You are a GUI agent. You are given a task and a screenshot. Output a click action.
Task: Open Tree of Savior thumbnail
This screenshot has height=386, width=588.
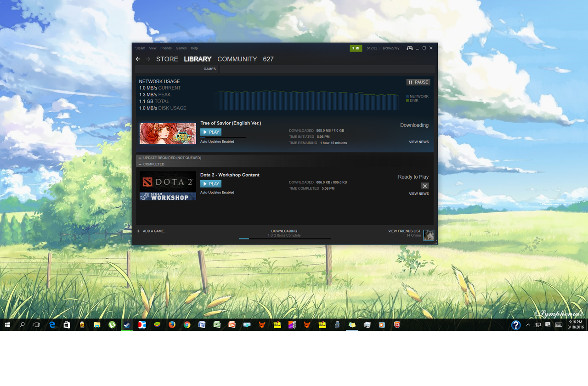pos(168,133)
